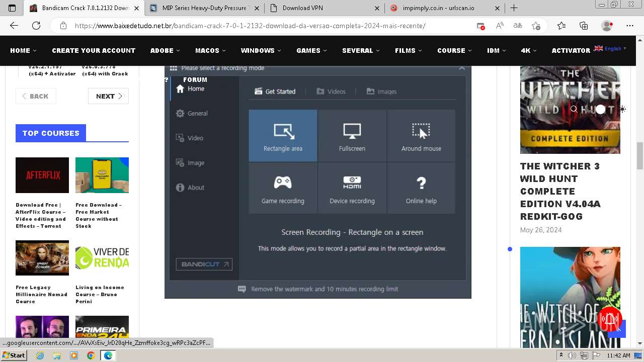Open the Favorites list

coord(561,26)
